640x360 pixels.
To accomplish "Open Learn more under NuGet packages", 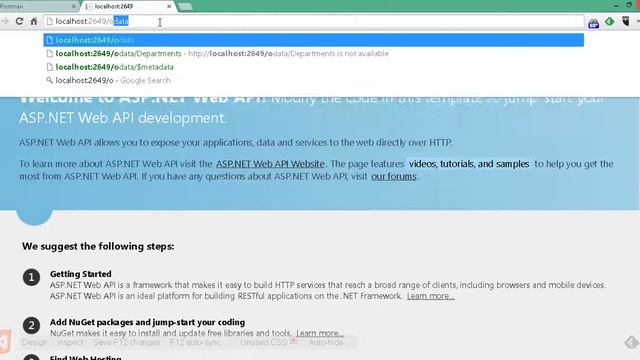I will [320, 333].
